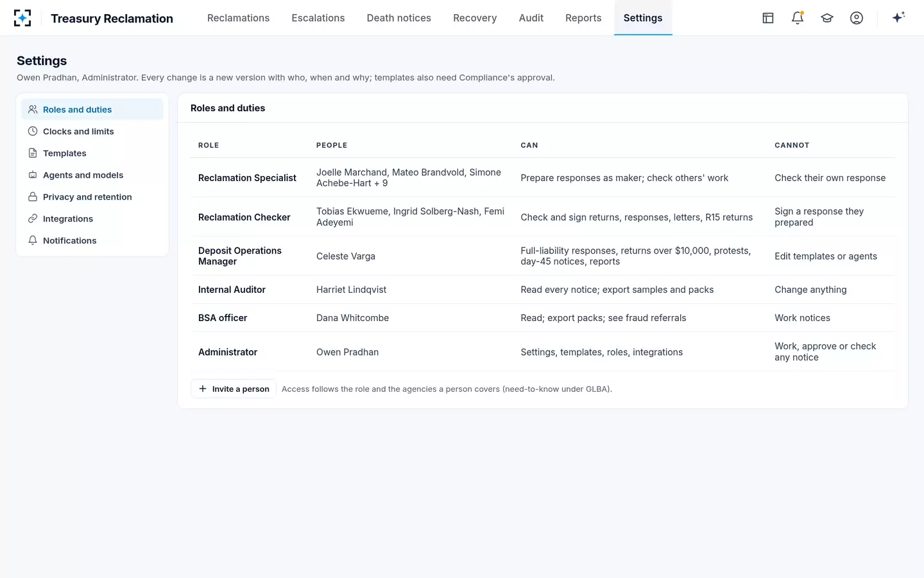Open the notifications bell in the header
Screen dimensions: 924x578
coord(798,18)
